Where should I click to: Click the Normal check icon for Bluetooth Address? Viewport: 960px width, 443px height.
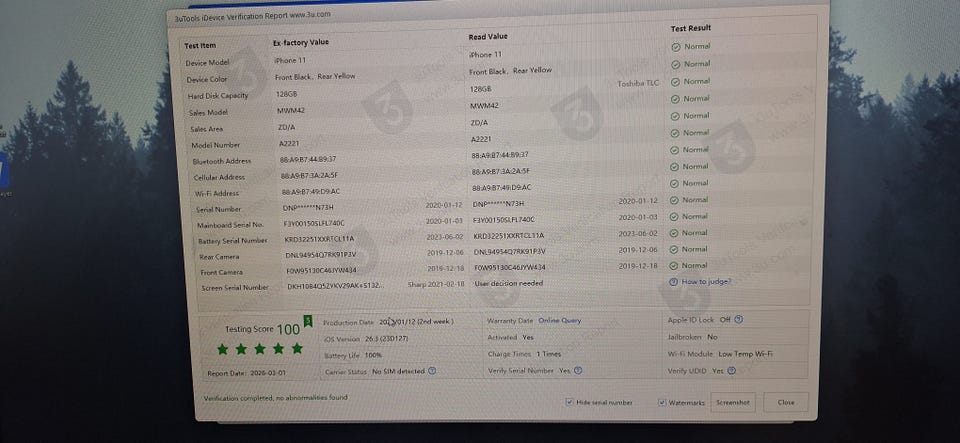point(675,150)
